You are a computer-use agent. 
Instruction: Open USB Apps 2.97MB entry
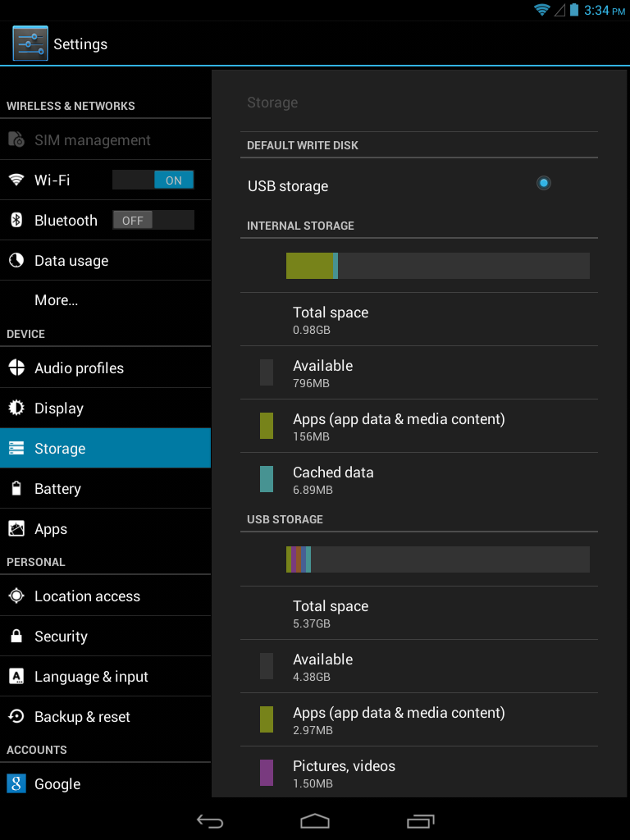pyautogui.click(x=419, y=719)
